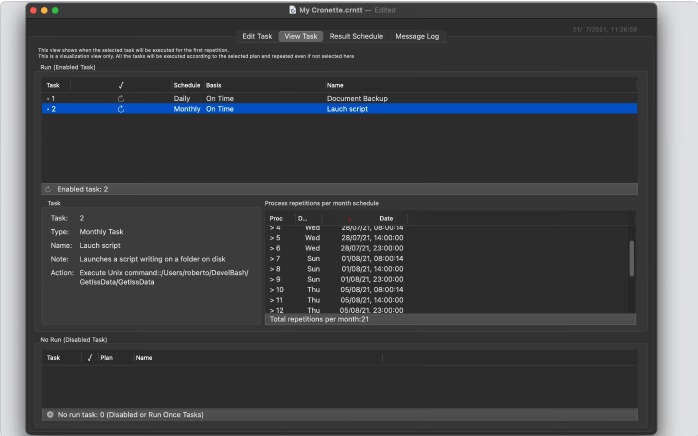Click the X icon beside No run task
Screen dimensions: 698x436
point(50,415)
